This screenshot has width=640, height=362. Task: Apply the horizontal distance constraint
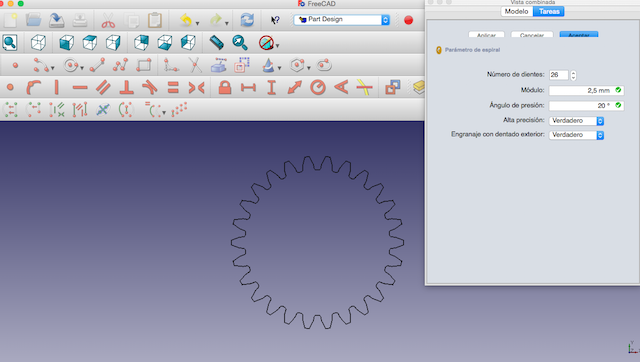click(248, 87)
